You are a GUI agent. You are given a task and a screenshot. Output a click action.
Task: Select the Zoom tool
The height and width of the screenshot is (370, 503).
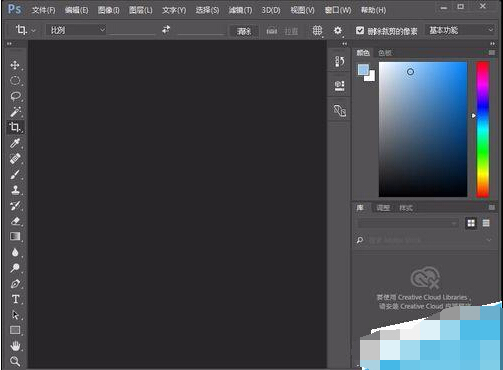pyautogui.click(x=15, y=361)
